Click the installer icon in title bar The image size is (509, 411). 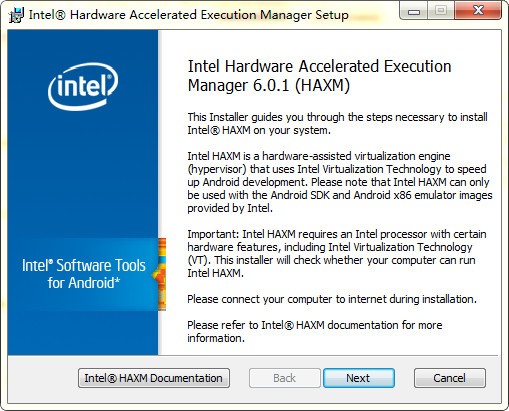coord(16,15)
